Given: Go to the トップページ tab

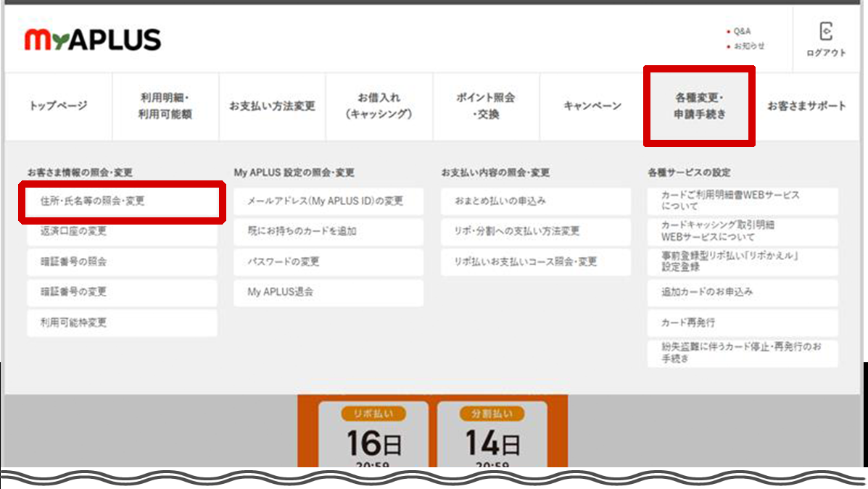Looking at the screenshot, I should click(x=58, y=106).
